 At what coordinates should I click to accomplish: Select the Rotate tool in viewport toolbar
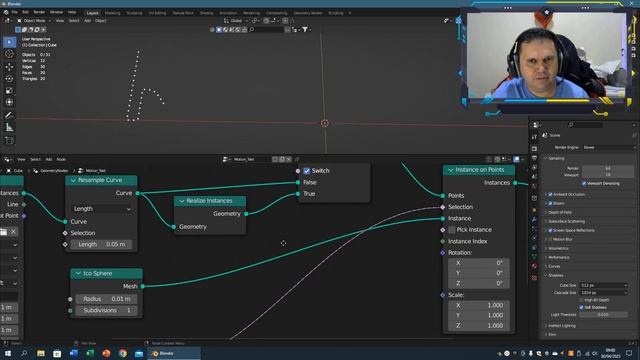[x=9, y=78]
